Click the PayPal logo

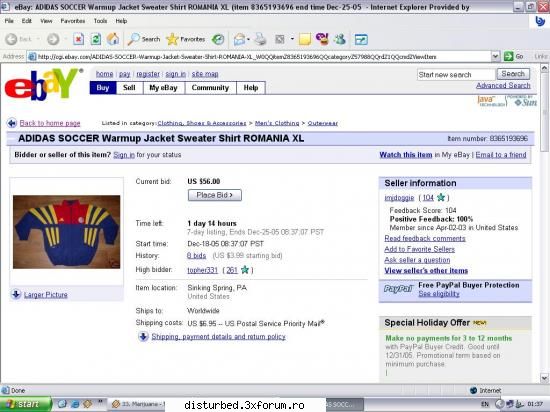point(398,289)
